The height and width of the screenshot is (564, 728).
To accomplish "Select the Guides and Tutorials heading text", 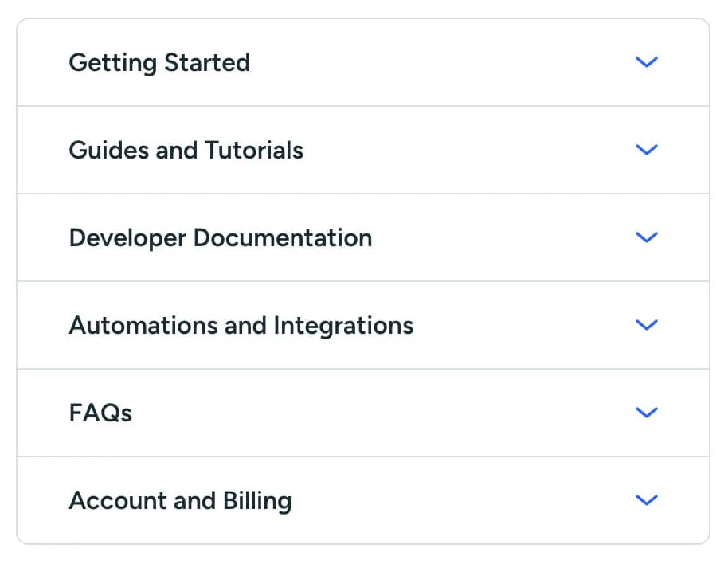I will [x=186, y=150].
